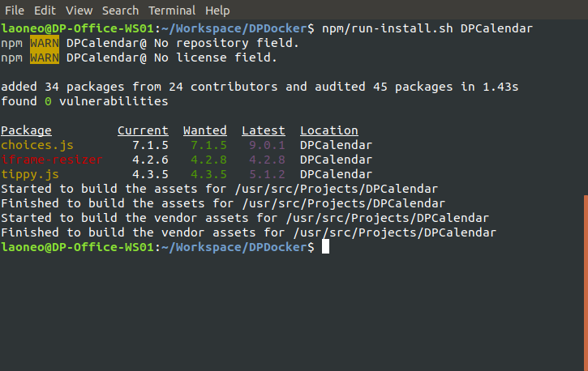588x371 pixels.
Task: Open the View menu
Action: (79, 11)
